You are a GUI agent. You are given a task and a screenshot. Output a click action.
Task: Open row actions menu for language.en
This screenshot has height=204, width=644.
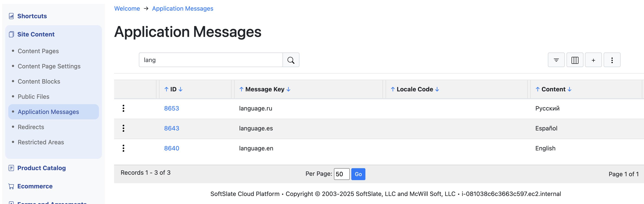pos(123,148)
